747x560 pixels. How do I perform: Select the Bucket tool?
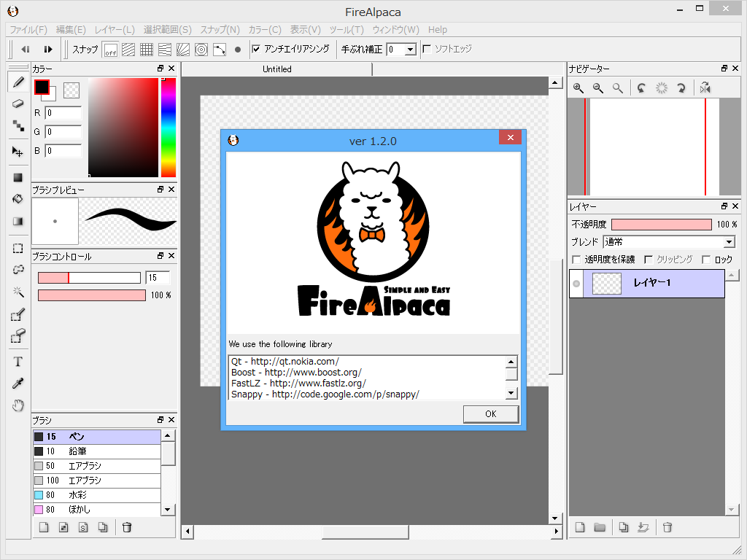click(x=18, y=199)
